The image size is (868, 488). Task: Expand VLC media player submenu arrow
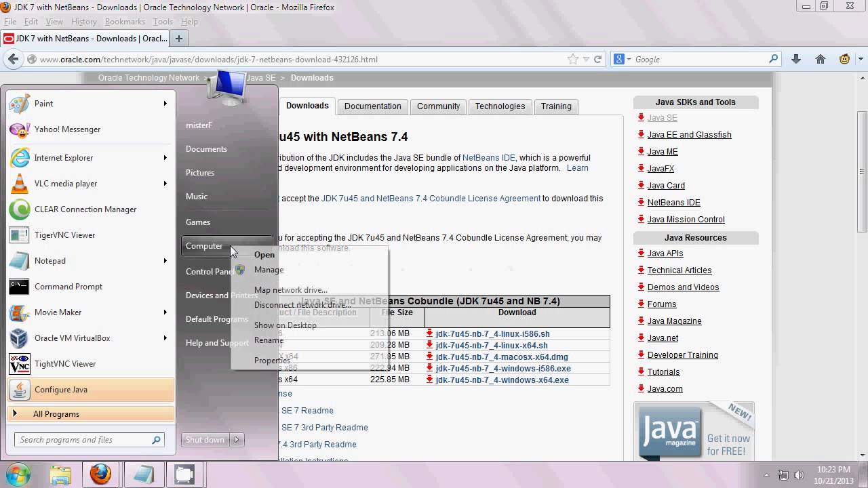tap(165, 184)
